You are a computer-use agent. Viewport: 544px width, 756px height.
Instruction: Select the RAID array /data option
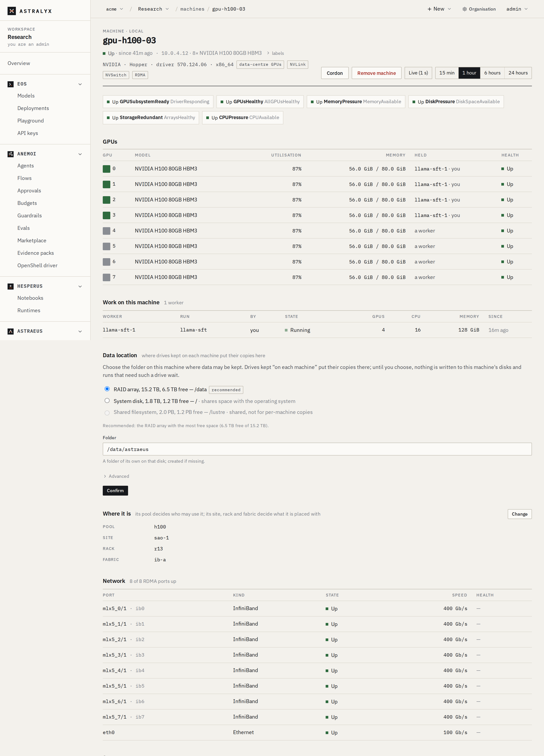tap(107, 389)
